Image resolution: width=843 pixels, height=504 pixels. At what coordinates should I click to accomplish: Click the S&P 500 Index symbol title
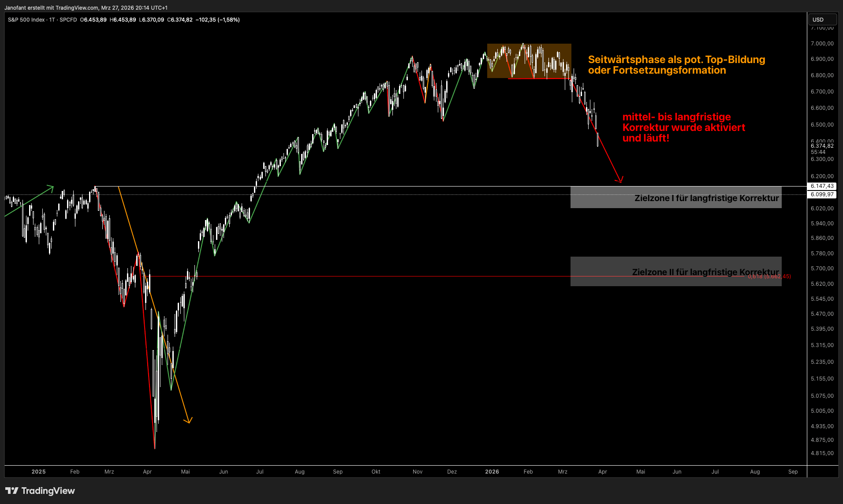point(26,20)
